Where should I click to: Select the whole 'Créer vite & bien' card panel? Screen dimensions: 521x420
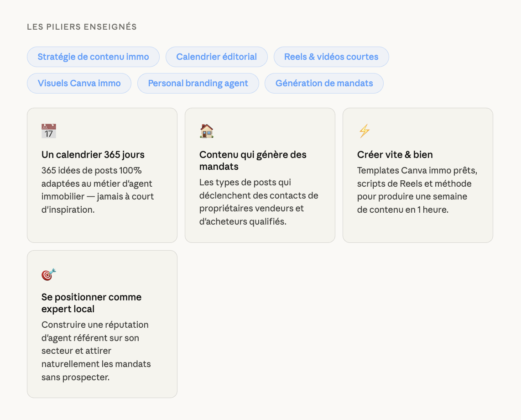click(417, 228)
